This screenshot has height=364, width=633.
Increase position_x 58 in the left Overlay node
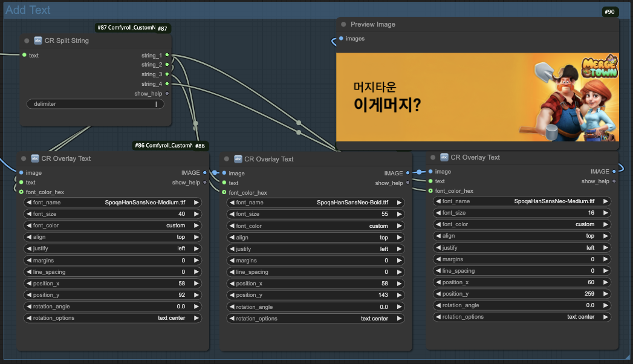pyautogui.click(x=196, y=284)
